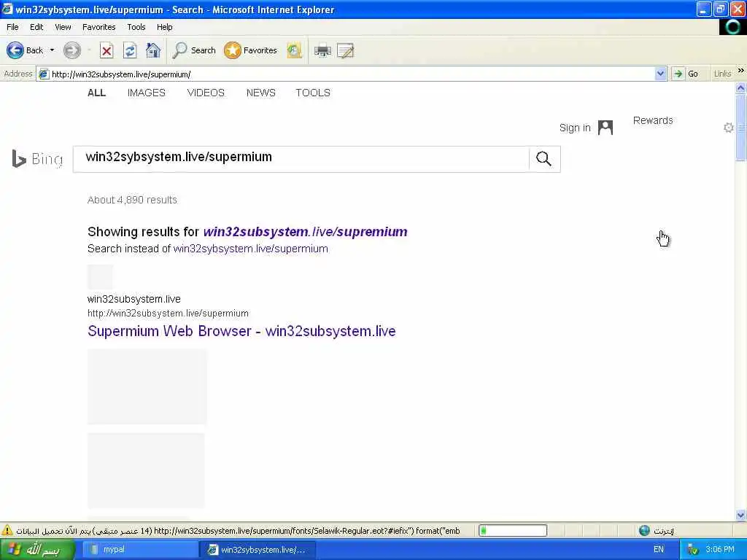747x560 pixels.
Task: Click the win32subsystem.live site name
Action: click(x=134, y=299)
